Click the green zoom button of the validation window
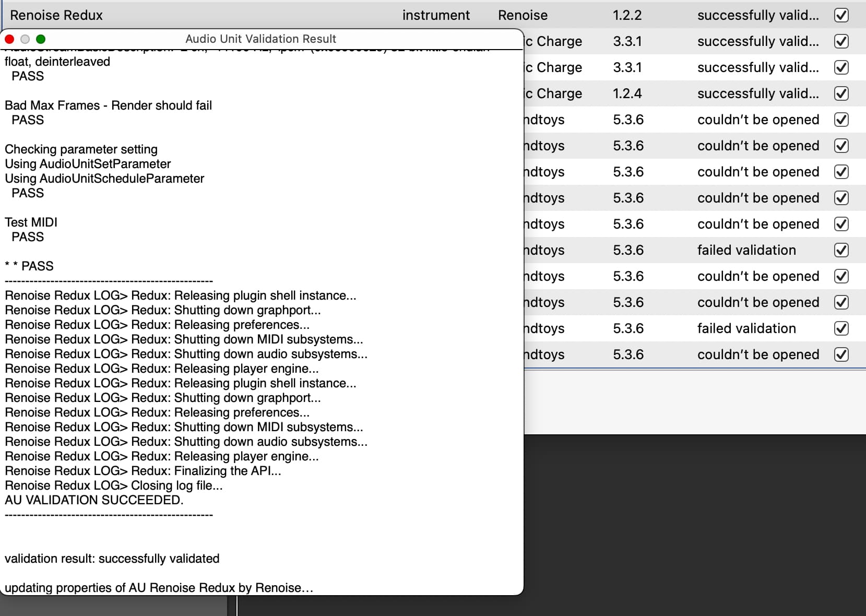The width and height of the screenshot is (866, 616). click(x=41, y=39)
